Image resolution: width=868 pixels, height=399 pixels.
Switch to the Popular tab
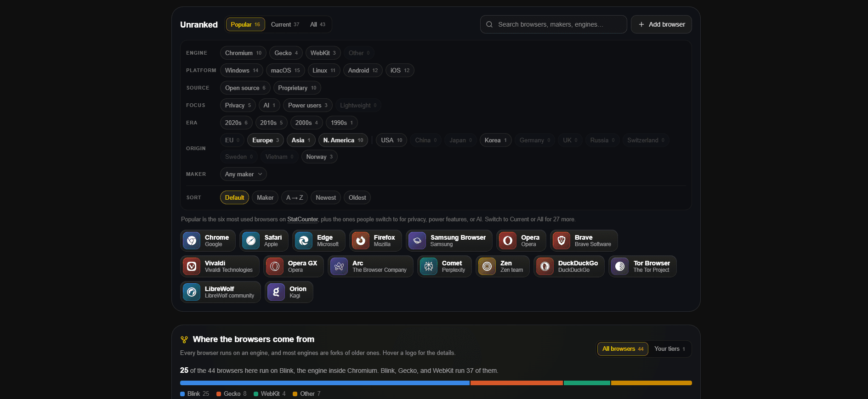point(245,24)
